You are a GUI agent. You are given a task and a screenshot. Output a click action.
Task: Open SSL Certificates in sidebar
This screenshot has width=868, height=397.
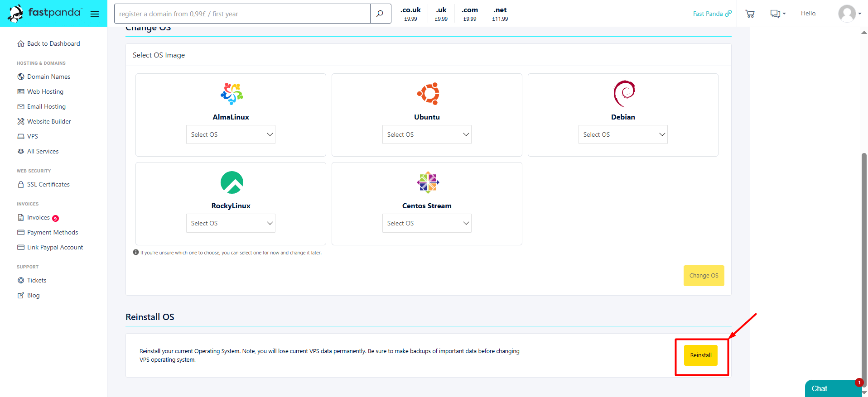(x=48, y=185)
